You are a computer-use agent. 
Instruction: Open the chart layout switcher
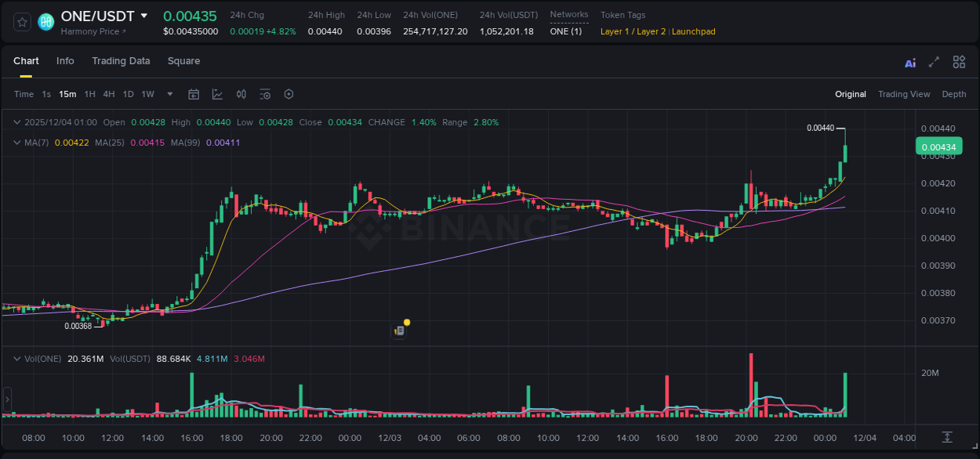point(959,62)
